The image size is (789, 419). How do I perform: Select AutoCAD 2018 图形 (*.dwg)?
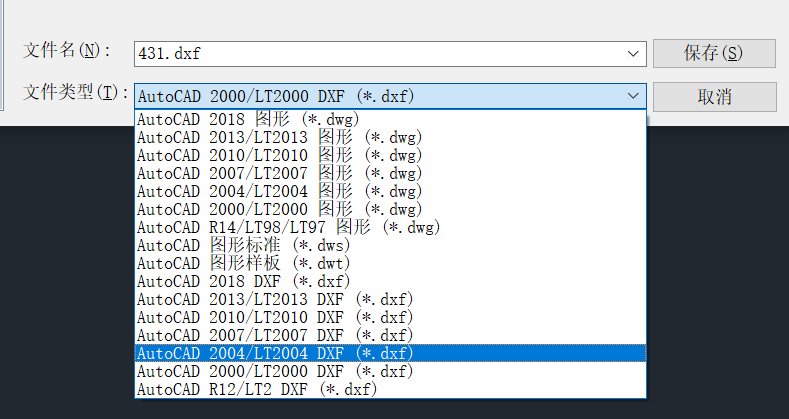point(390,119)
